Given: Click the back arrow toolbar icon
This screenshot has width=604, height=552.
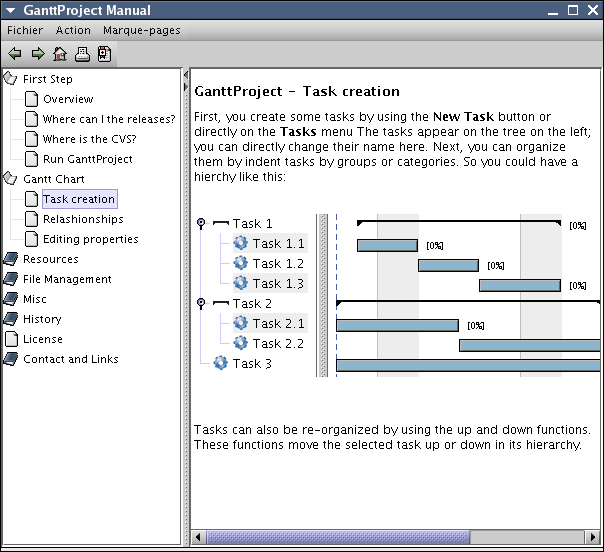Looking at the screenshot, I should (x=14, y=54).
